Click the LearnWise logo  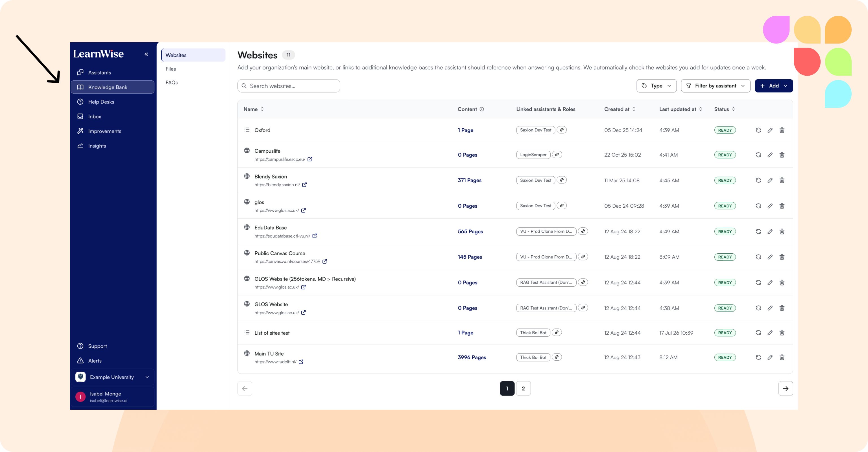tap(98, 54)
